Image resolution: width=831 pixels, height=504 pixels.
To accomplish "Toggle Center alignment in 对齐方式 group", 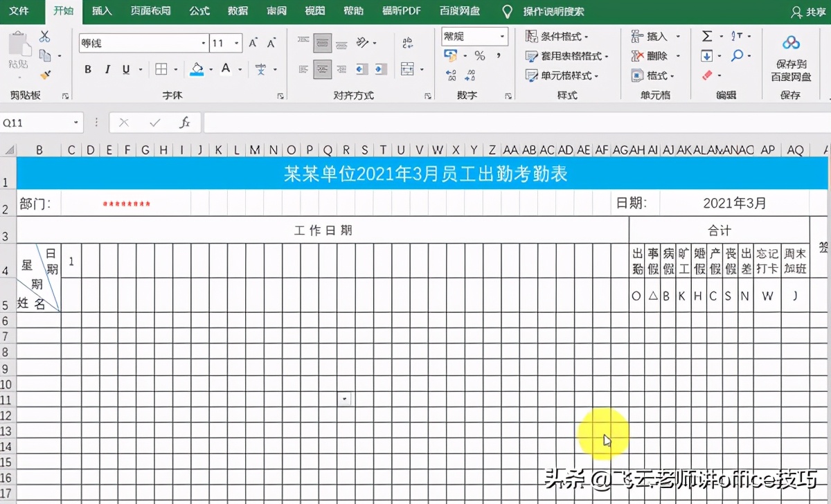I will [321, 69].
